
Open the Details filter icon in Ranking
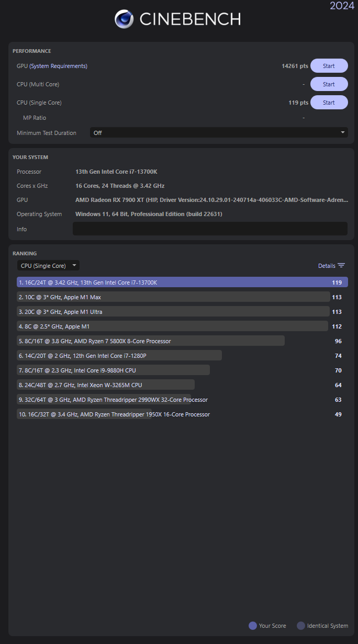[341, 266]
